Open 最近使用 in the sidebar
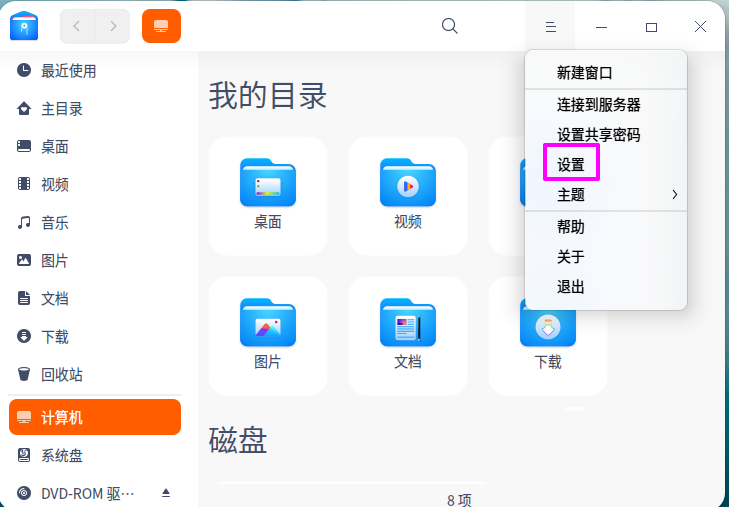 pos(95,71)
